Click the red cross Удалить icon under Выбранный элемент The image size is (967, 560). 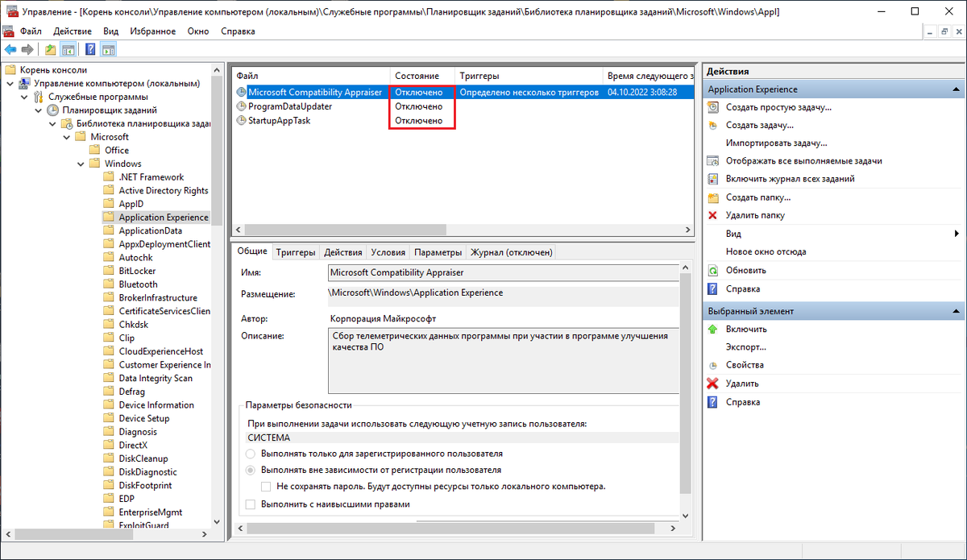(712, 384)
